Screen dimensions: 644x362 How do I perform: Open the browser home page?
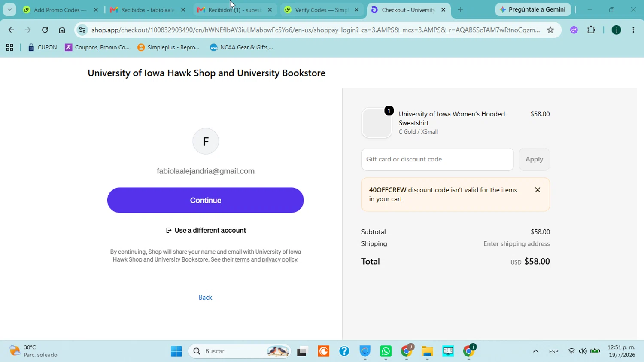pyautogui.click(x=62, y=30)
